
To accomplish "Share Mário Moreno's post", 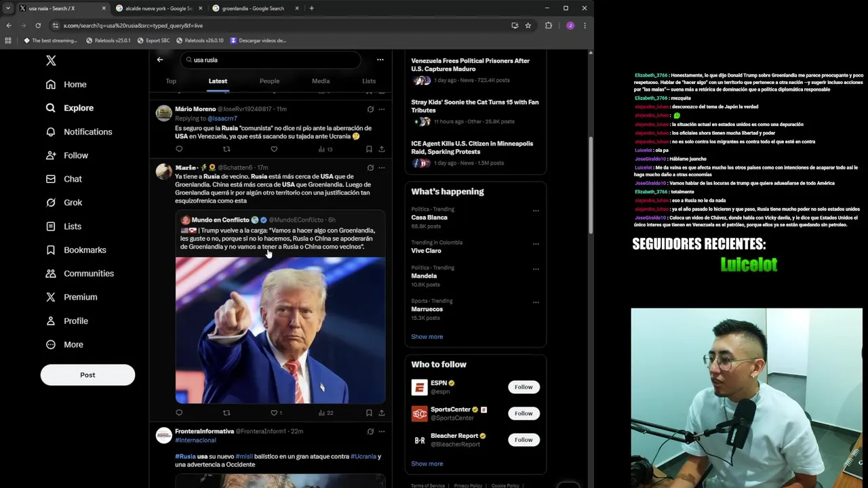I will pos(382,149).
